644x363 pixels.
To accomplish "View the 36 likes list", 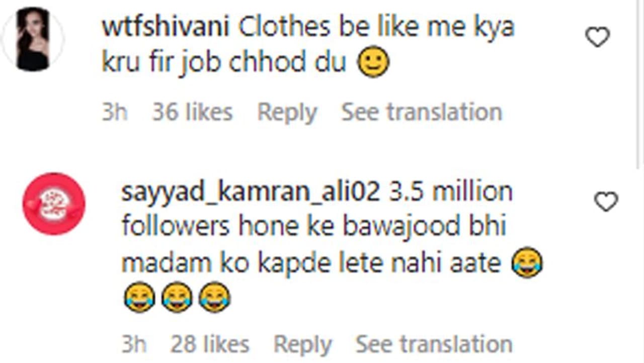I will click(192, 112).
